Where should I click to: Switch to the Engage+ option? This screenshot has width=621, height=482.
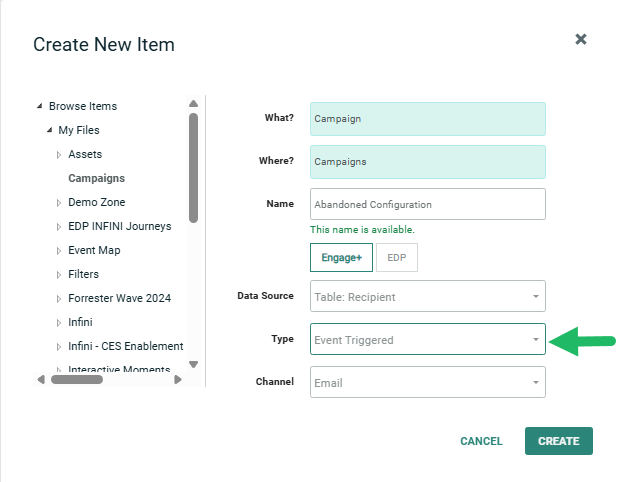pyautogui.click(x=341, y=257)
